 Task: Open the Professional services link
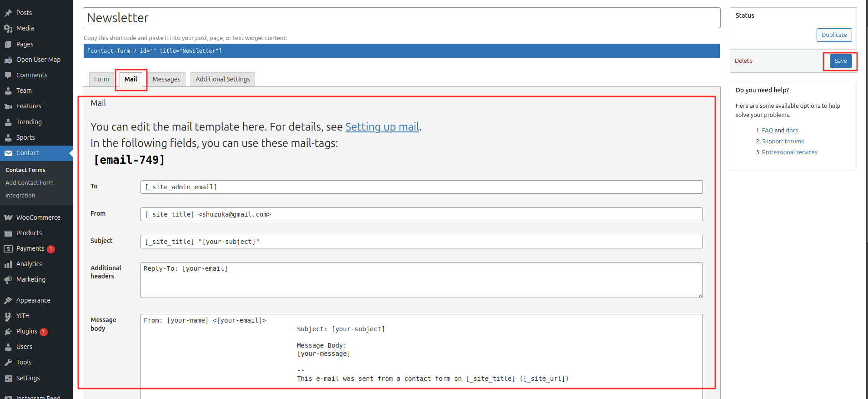point(789,152)
